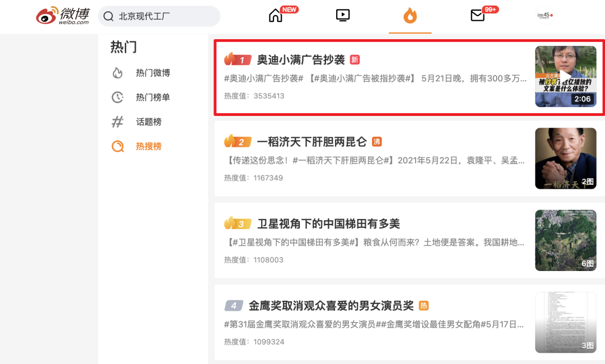Open the video channel icon with play symbol
The width and height of the screenshot is (605, 364).
tap(342, 15)
